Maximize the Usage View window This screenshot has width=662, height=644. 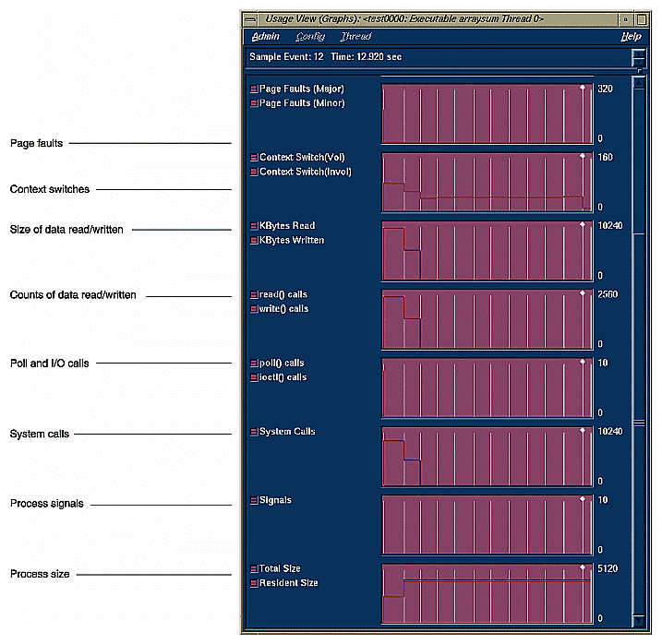(x=642, y=19)
